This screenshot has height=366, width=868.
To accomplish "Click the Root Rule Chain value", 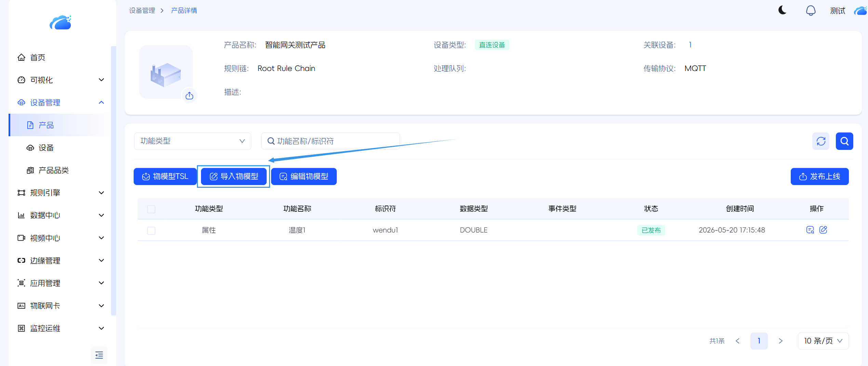I will click(x=286, y=68).
